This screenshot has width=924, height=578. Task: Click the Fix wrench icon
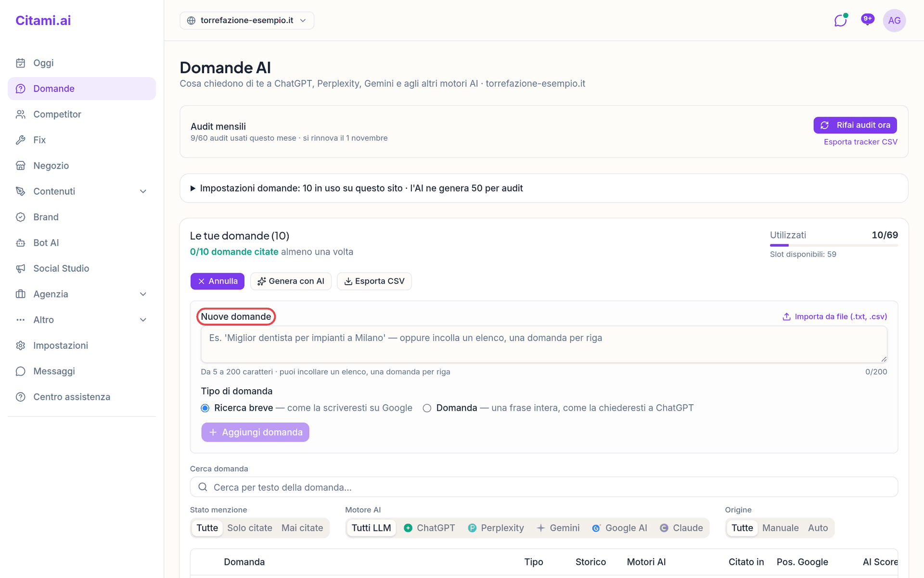click(20, 140)
